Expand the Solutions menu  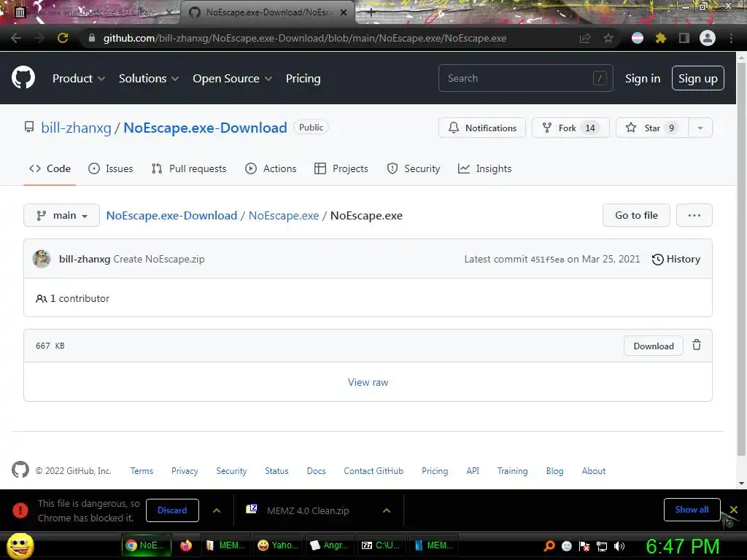[x=149, y=79]
